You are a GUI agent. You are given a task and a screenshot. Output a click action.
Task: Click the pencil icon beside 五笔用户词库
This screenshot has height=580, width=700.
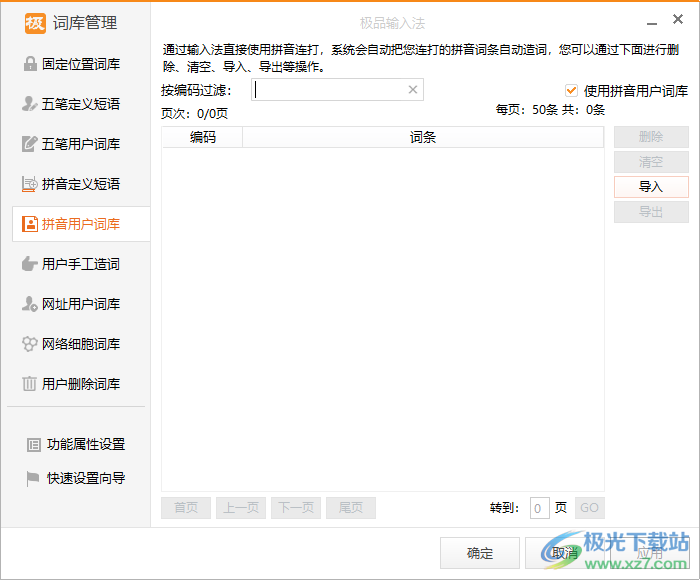tap(29, 144)
